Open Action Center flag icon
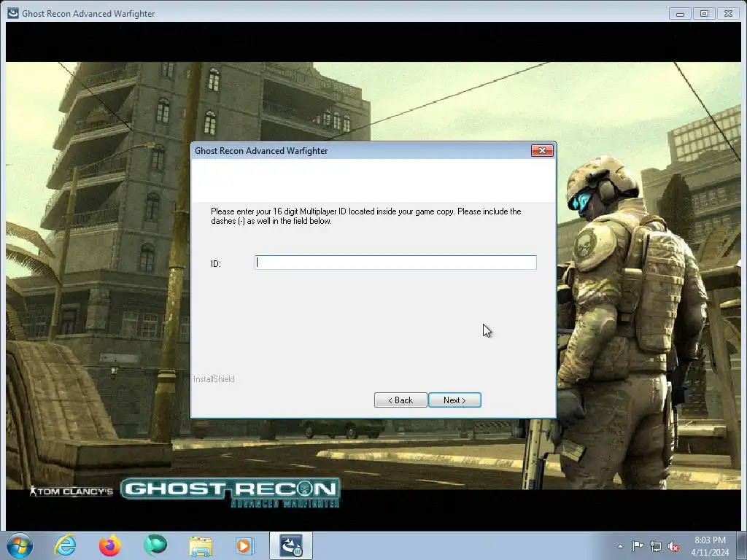This screenshot has height=560, width=747. 638,546
